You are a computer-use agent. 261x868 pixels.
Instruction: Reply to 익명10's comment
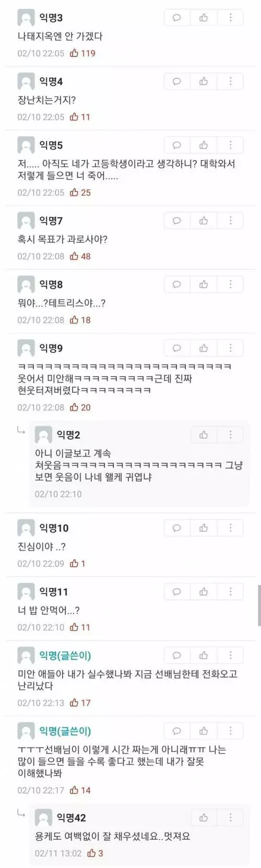[177, 528]
